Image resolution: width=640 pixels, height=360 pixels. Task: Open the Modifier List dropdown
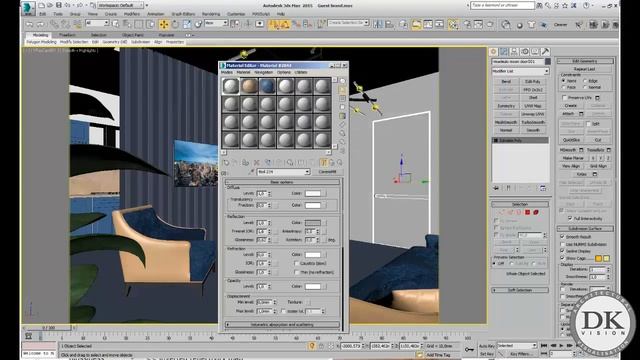point(520,71)
